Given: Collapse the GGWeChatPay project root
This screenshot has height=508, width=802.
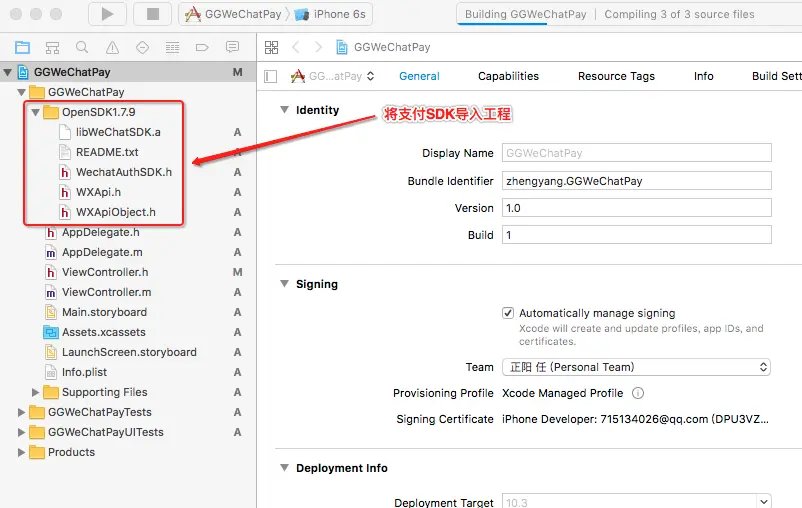Looking at the screenshot, I should click(8, 72).
